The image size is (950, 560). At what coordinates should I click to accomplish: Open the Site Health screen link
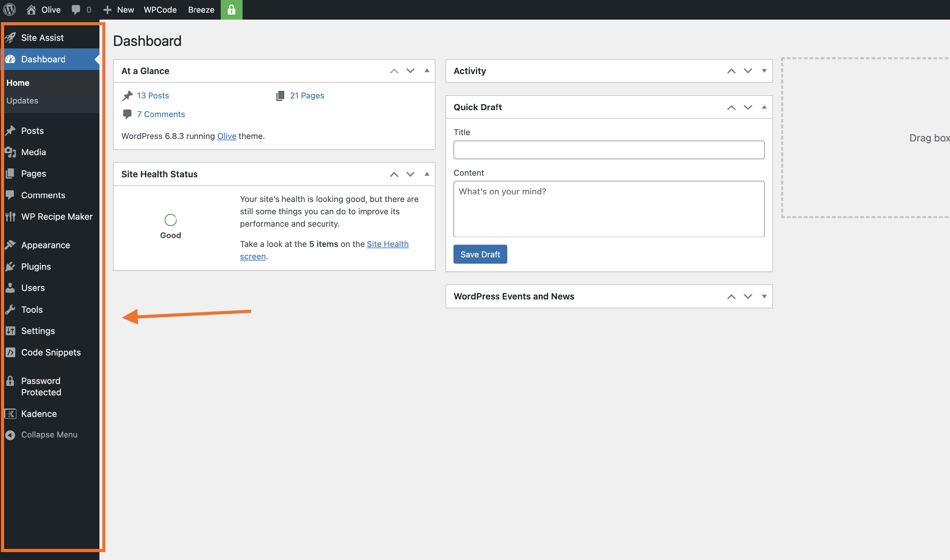[x=387, y=244]
